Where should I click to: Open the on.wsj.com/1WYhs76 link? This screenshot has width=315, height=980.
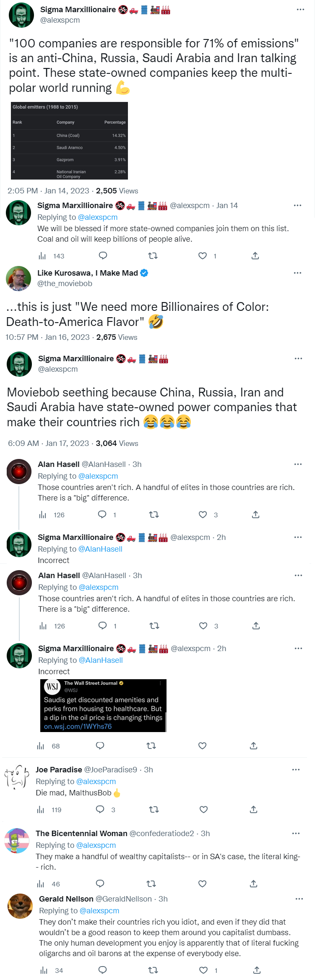point(78,726)
